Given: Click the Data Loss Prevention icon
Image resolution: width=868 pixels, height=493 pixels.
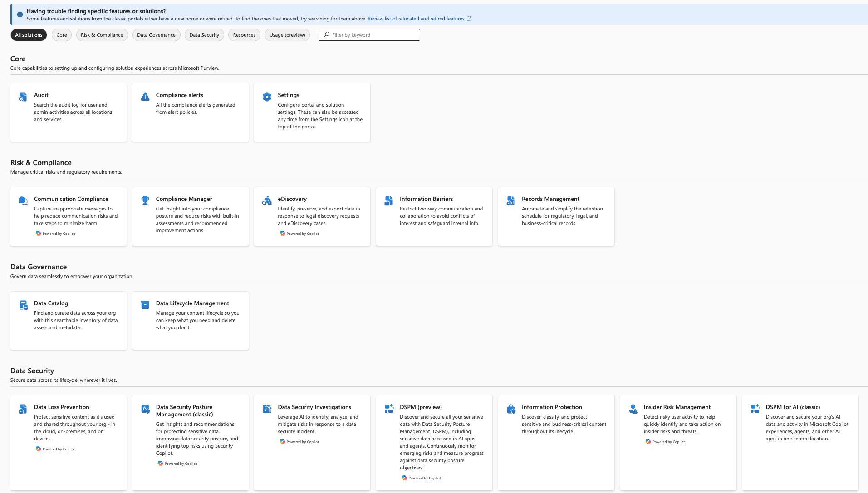Looking at the screenshot, I should pyautogui.click(x=22, y=409).
